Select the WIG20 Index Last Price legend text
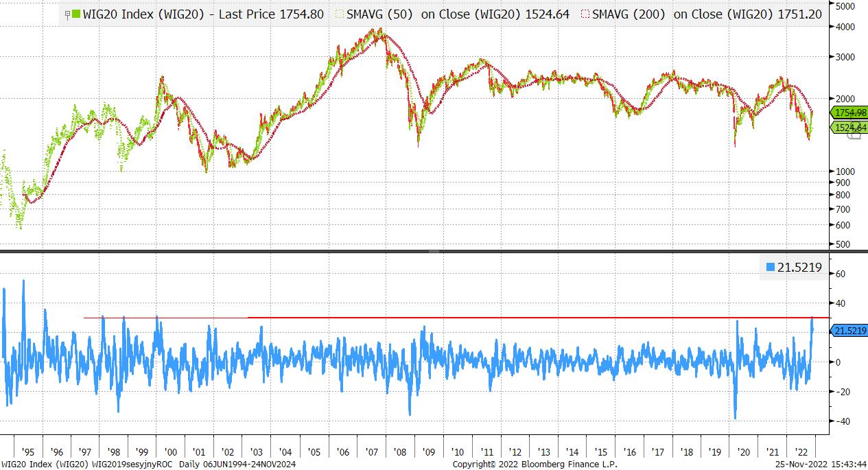The height and width of the screenshot is (470, 868). pyautogui.click(x=203, y=14)
